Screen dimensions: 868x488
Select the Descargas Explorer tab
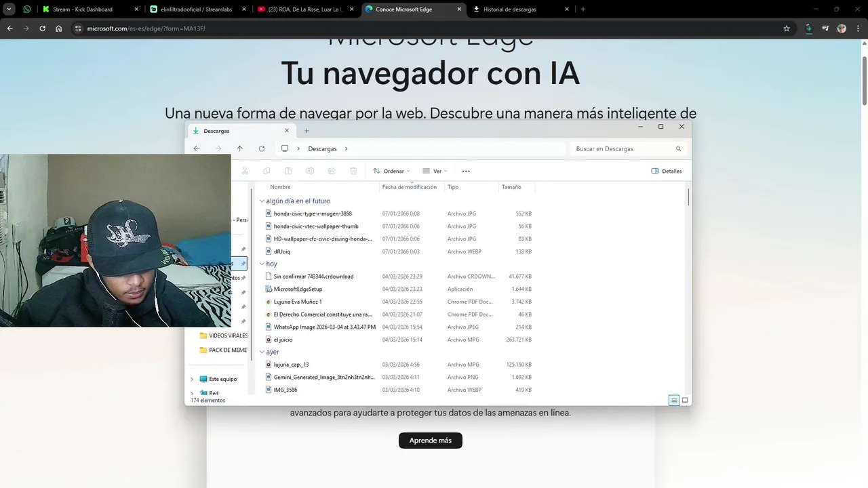(x=241, y=131)
